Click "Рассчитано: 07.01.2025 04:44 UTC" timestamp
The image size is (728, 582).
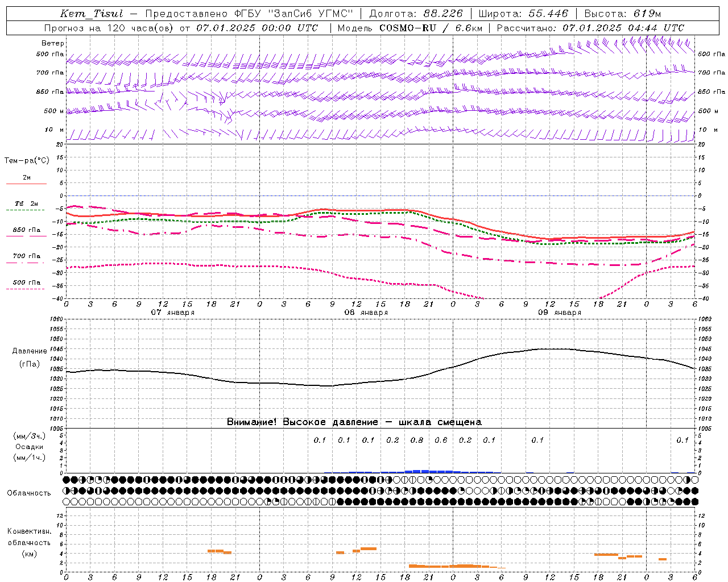tap(590, 28)
